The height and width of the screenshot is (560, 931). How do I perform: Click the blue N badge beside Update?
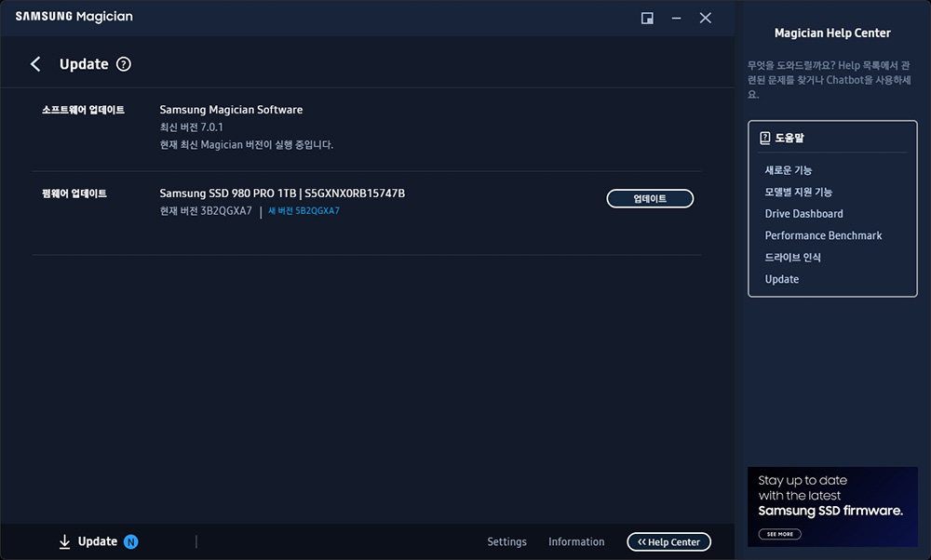coord(130,541)
